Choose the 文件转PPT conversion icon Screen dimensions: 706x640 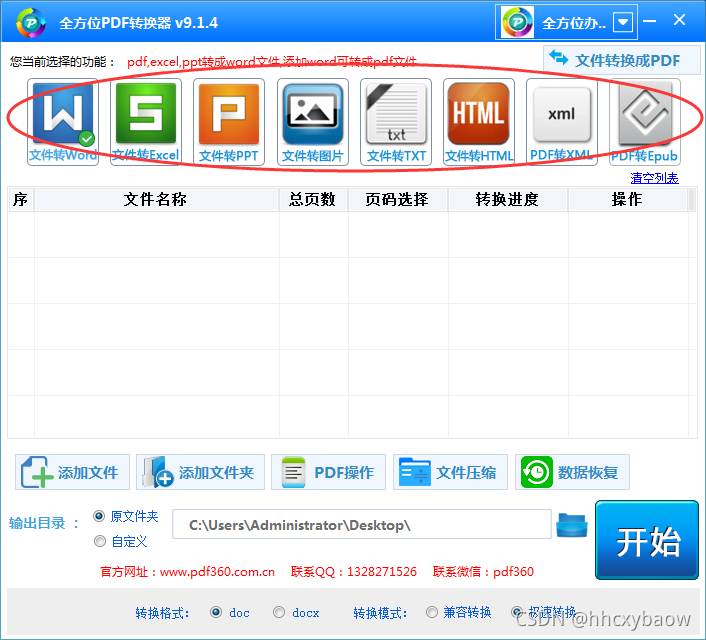click(x=229, y=122)
